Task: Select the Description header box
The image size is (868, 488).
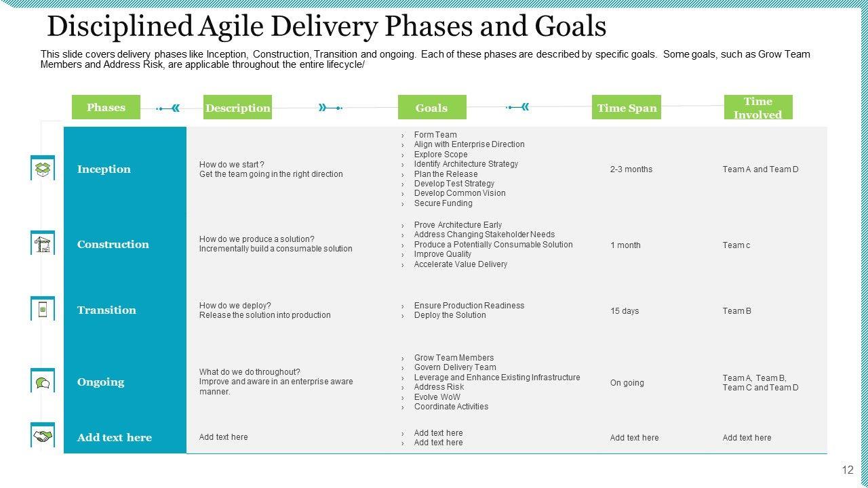Action: [x=237, y=108]
